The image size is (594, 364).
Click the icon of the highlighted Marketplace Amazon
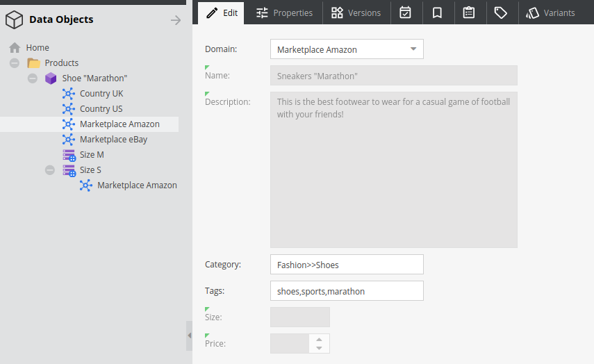[x=69, y=124]
